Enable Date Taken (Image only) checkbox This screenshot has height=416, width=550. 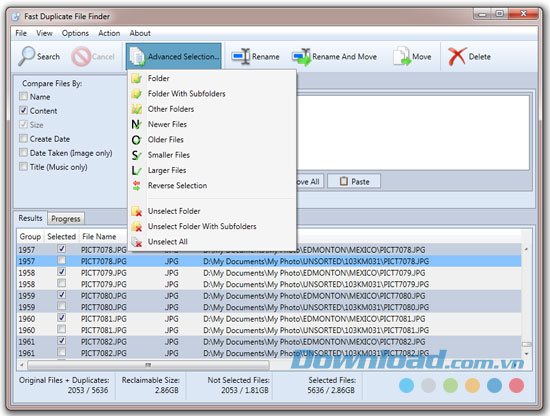[x=24, y=152]
